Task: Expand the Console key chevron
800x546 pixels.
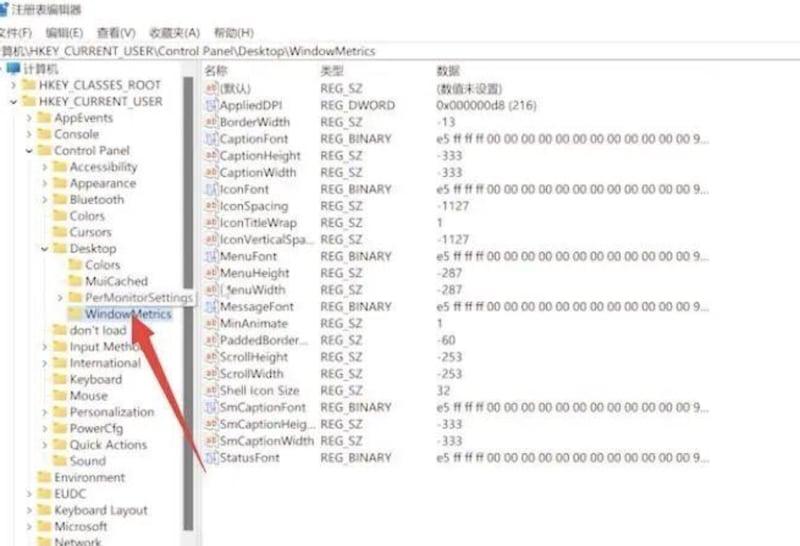Action: coord(29,135)
